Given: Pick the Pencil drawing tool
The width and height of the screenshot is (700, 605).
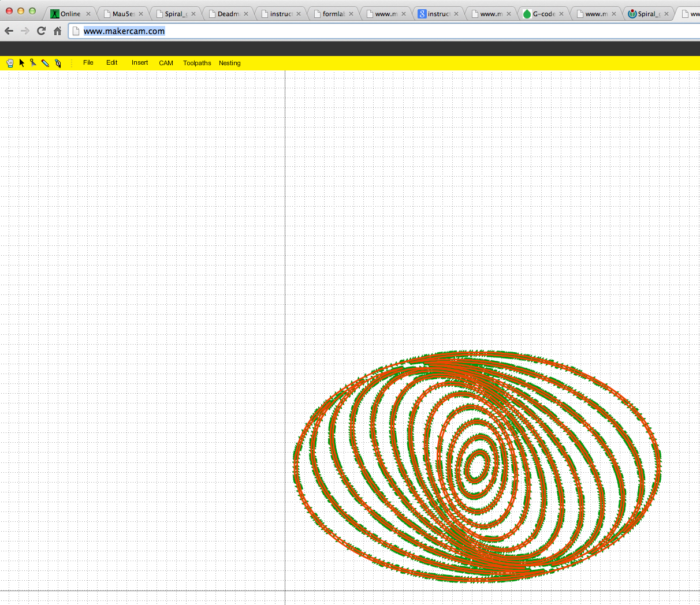Looking at the screenshot, I should pos(46,63).
